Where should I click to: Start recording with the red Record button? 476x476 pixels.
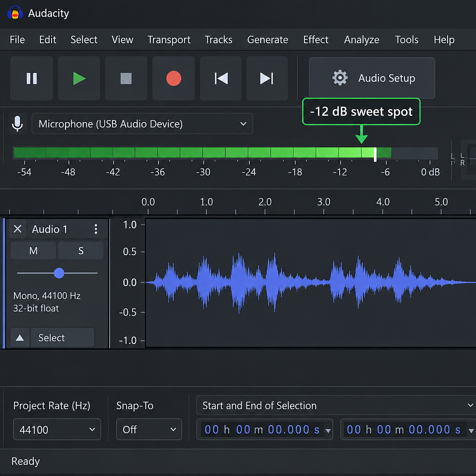[173, 78]
